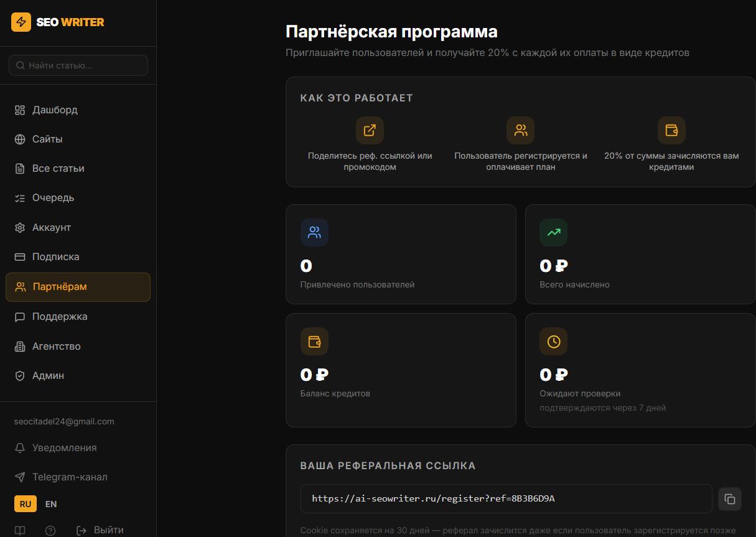
Task: Click the '0' attracted users count
Action: [306, 266]
